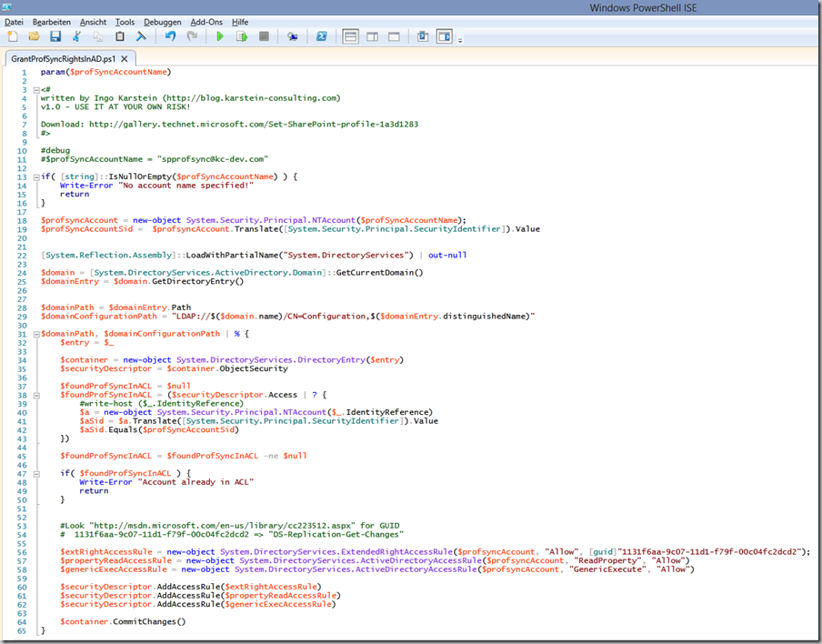Collapse the foreach block at line 31

(36, 334)
